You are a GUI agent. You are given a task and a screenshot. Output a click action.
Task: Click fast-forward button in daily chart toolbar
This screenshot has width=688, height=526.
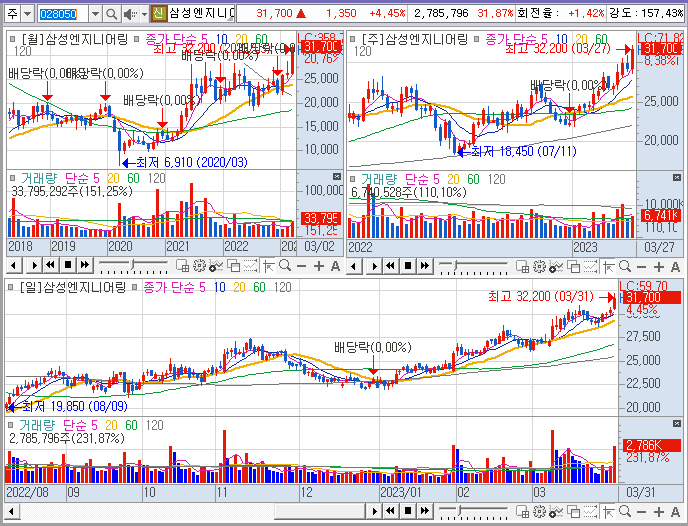(425, 511)
